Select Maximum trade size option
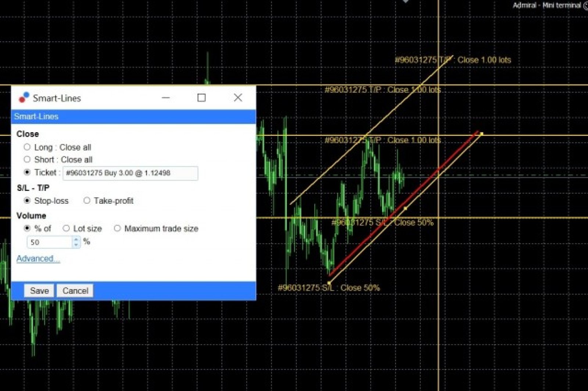 (x=117, y=228)
